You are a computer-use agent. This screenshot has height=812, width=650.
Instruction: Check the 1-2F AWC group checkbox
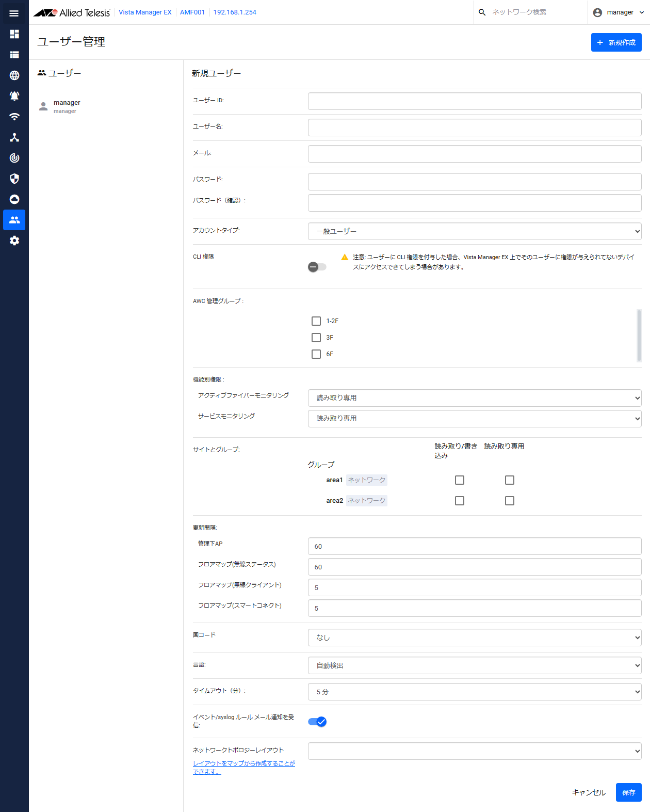[316, 321]
